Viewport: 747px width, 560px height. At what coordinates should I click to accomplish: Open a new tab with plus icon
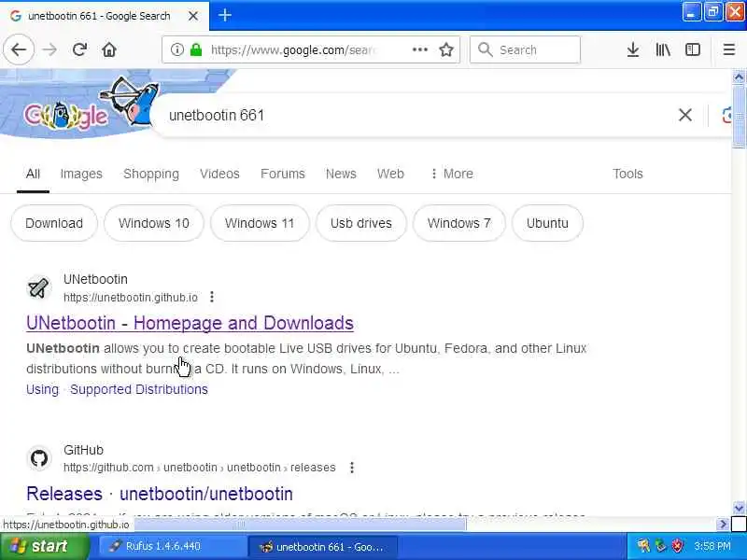point(224,15)
